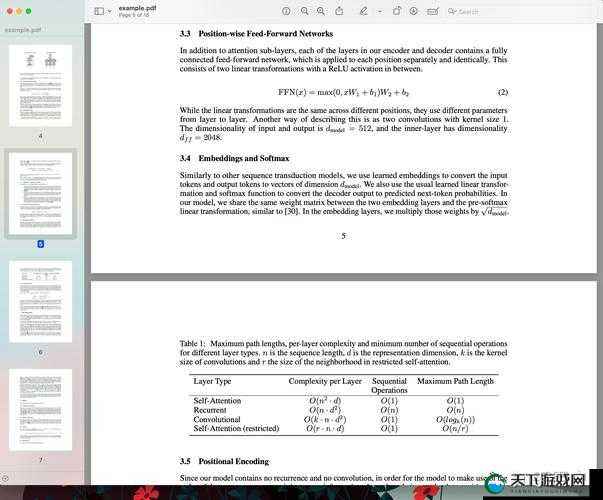
Task: Show the document inspector info icon
Action: coord(286,11)
